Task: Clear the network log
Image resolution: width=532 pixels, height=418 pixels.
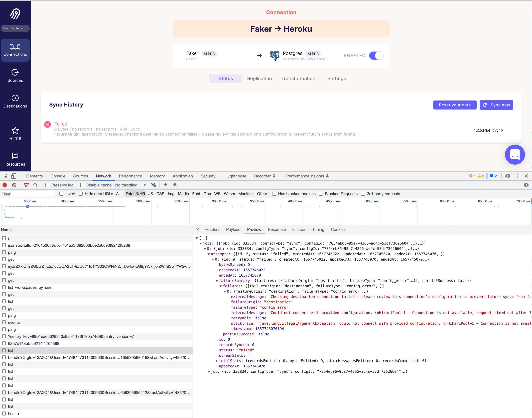Action: [x=14, y=185]
